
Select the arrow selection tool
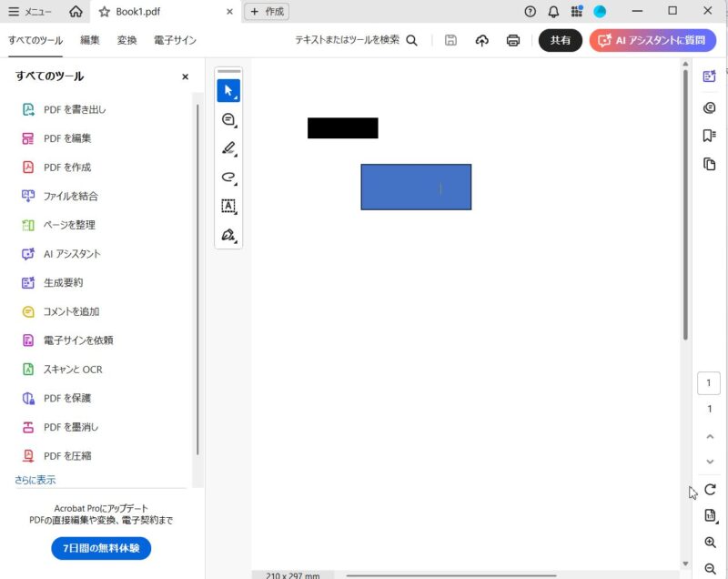[x=228, y=89]
